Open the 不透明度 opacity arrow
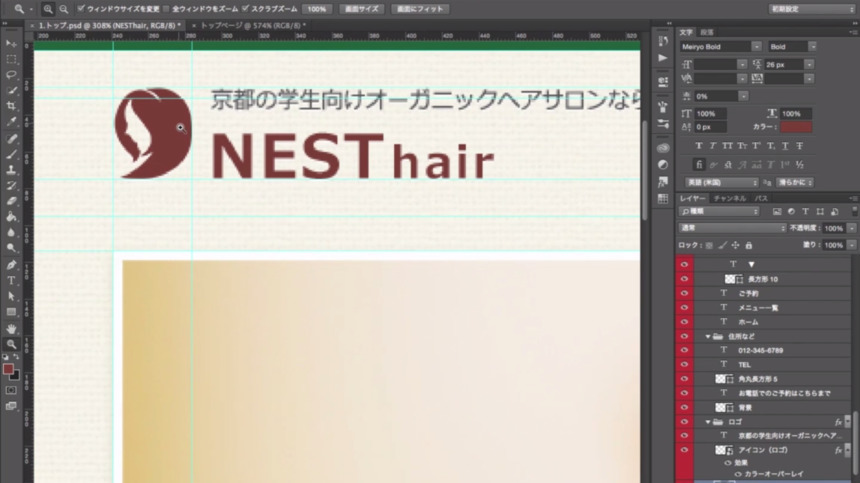This screenshot has height=483, width=860. (x=851, y=228)
